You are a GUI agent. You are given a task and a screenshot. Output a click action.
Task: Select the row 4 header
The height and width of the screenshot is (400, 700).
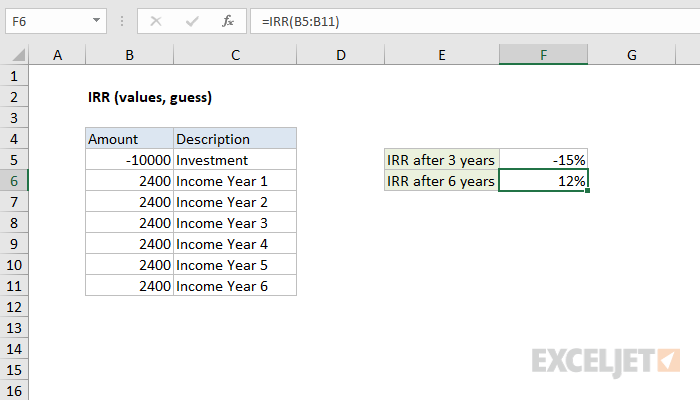(x=14, y=139)
